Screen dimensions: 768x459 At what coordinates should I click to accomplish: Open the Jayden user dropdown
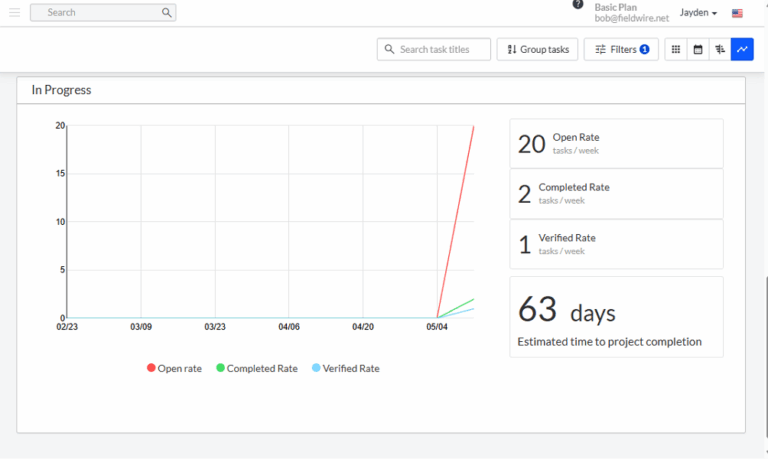tap(698, 13)
